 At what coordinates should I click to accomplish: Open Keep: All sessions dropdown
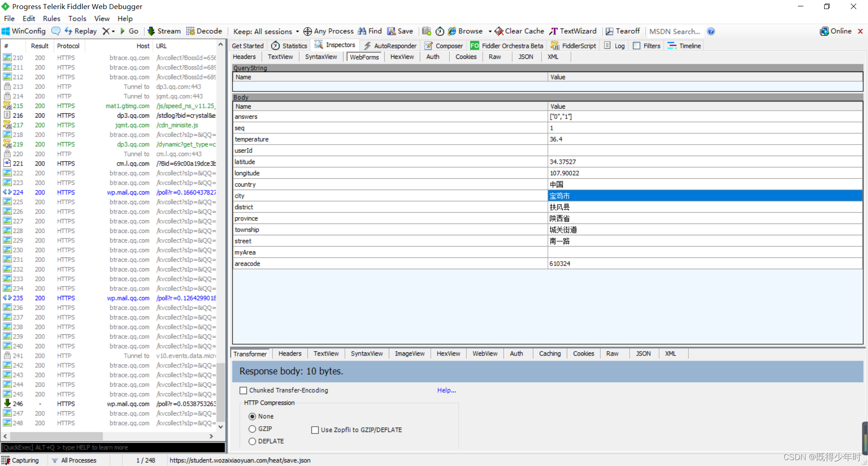click(x=266, y=31)
